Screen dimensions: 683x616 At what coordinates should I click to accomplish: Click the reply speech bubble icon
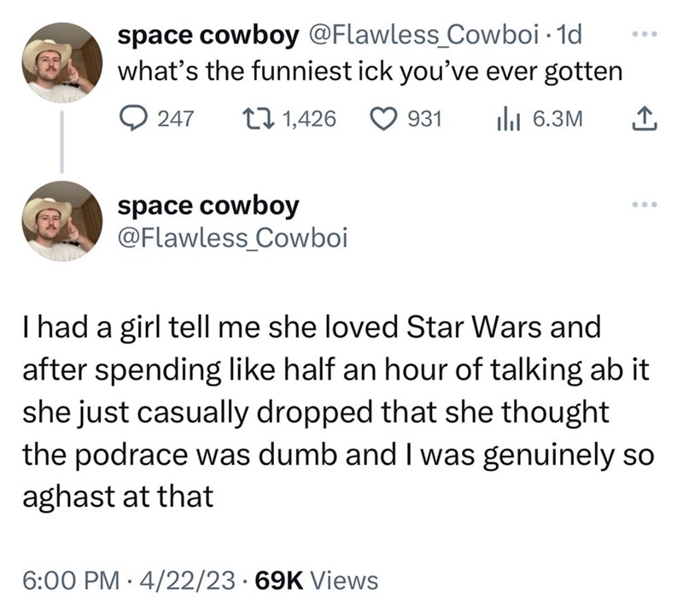click(x=134, y=119)
